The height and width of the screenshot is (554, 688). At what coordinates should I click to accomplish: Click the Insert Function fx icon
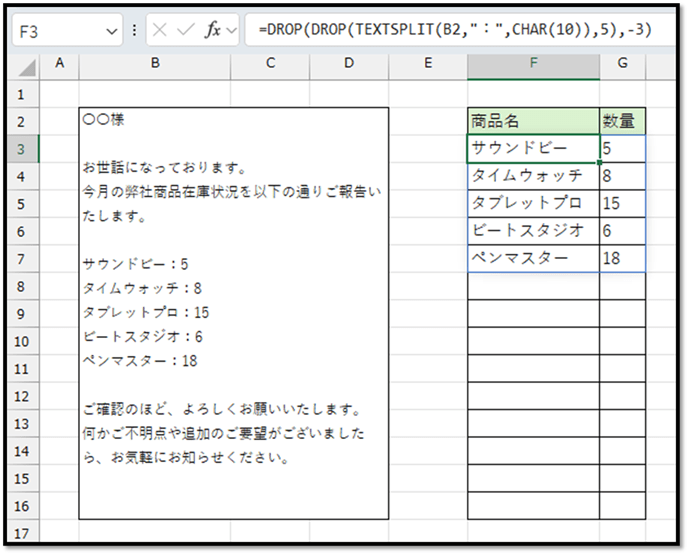click(212, 31)
